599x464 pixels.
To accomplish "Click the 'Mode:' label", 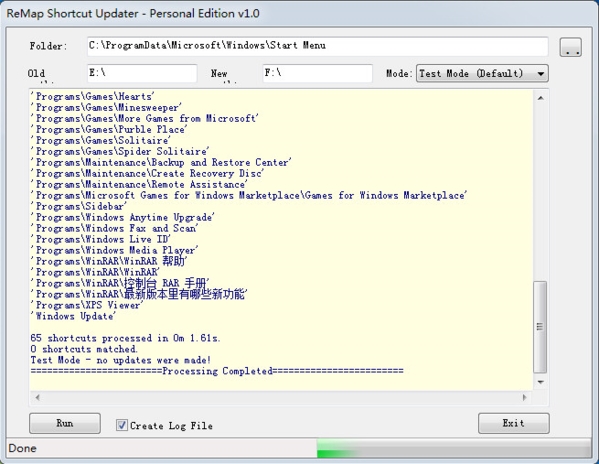I will tap(399, 73).
